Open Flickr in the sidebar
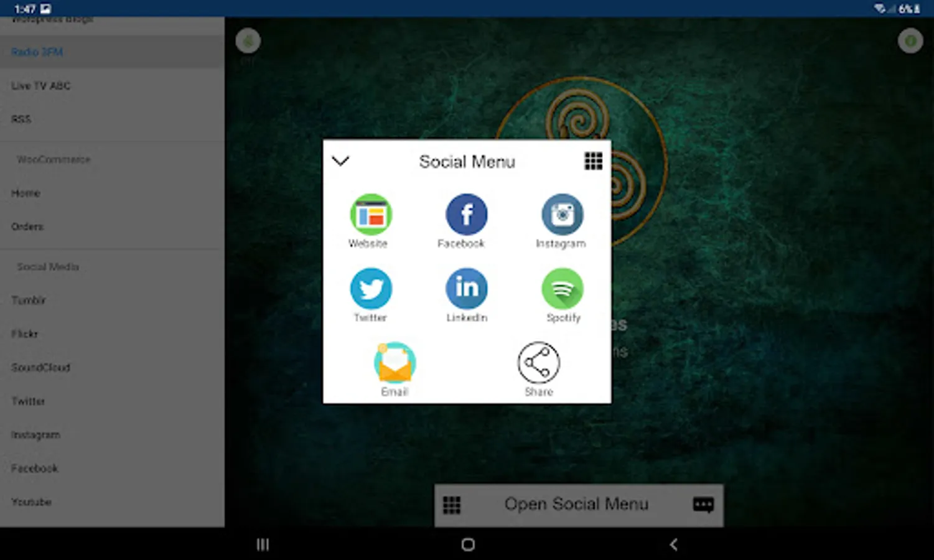This screenshot has width=934, height=560. click(112, 334)
